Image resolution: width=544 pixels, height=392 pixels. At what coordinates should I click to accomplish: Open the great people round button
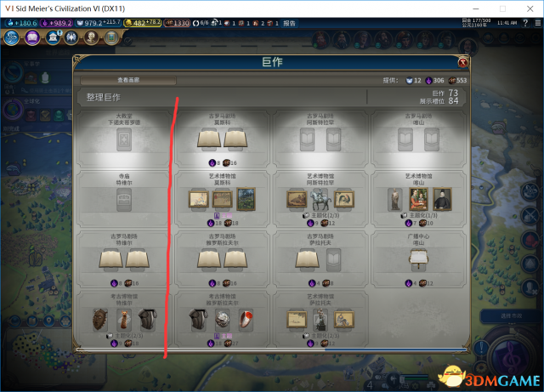point(92,37)
